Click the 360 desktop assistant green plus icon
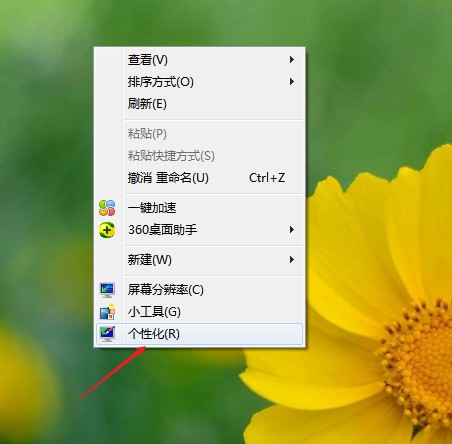 107,230
